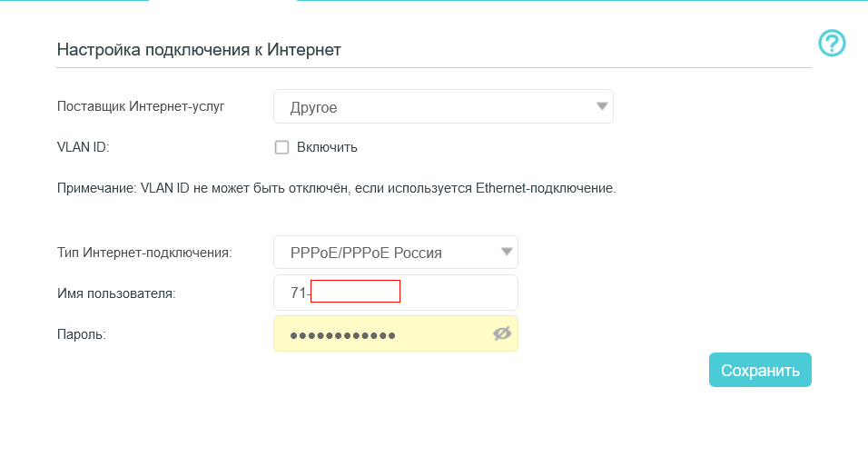Image resolution: width=868 pixels, height=467 pixels.
Task: Click the Тип Интернет-подключения: label
Action: (144, 253)
